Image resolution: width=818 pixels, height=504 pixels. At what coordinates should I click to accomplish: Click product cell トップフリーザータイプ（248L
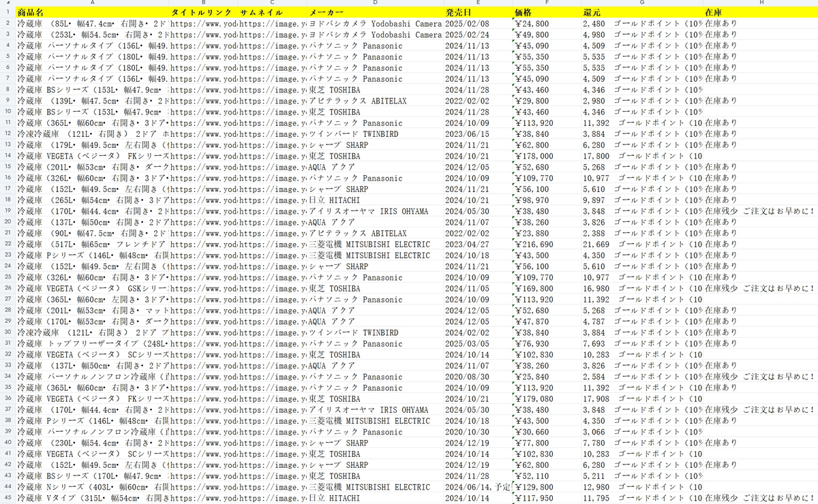92,344
